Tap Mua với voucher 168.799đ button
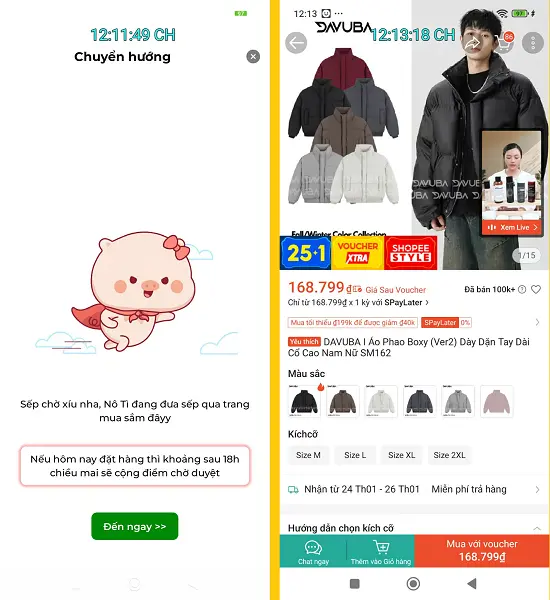550x600 pixels. pos(482,551)
